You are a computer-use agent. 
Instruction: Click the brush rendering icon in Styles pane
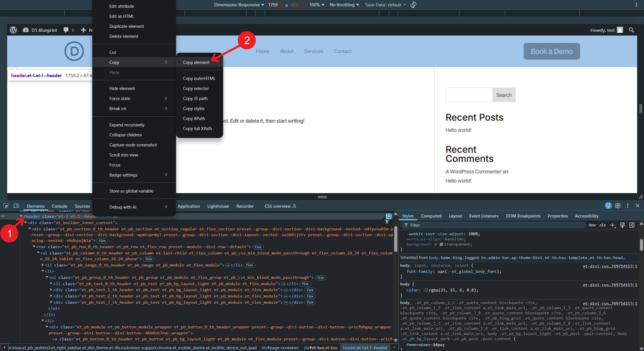622,225
